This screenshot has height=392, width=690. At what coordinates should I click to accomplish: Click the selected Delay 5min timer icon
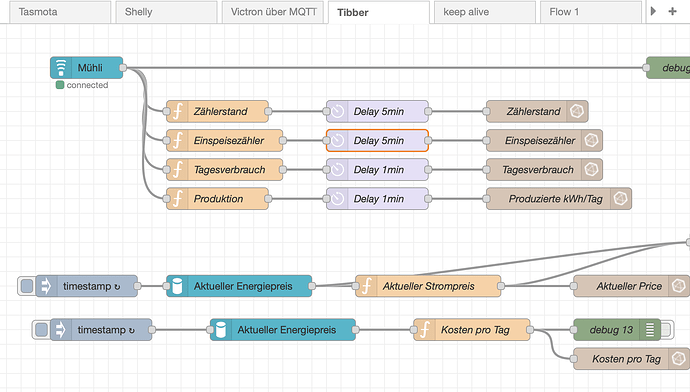[x=338, y=140]
